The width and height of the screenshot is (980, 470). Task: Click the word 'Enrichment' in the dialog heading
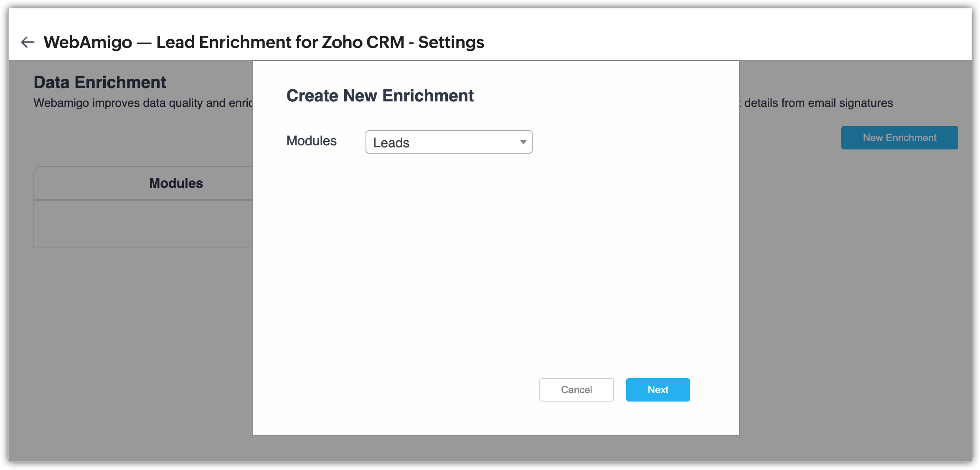[428, 96]
